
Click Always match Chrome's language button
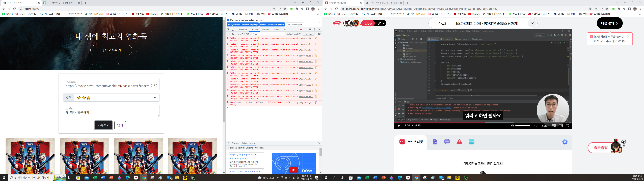(x=243, y=24)
